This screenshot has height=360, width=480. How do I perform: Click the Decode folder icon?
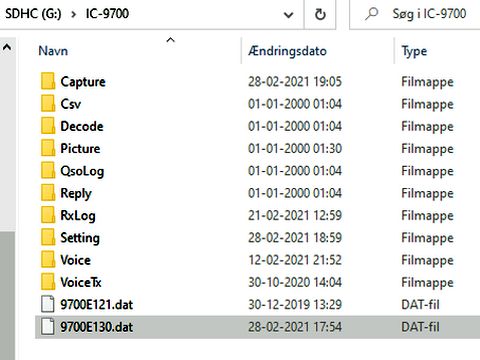pyautogui.click(x=48, y=126)
